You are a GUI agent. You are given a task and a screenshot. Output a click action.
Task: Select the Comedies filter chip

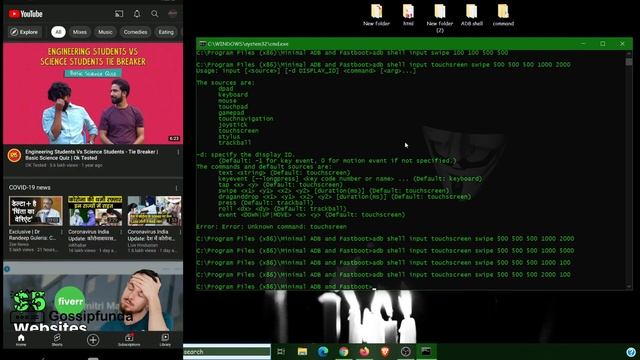point(135,32)
